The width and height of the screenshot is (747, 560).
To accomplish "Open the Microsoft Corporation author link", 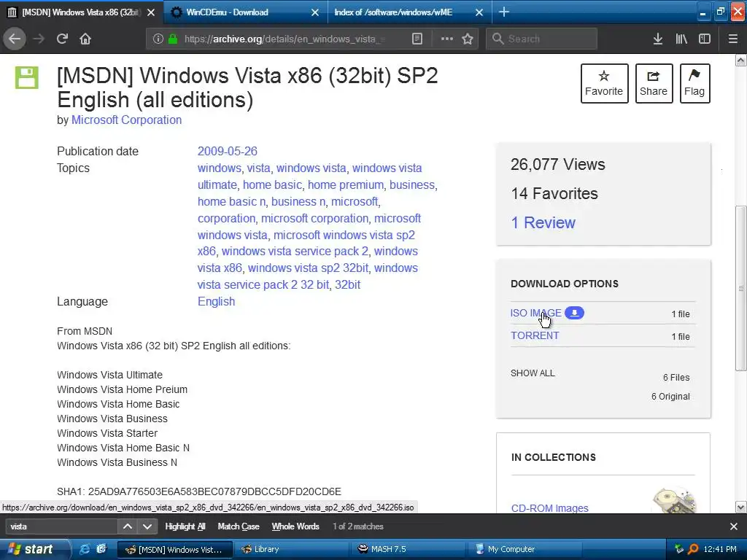I will [126, 120].
